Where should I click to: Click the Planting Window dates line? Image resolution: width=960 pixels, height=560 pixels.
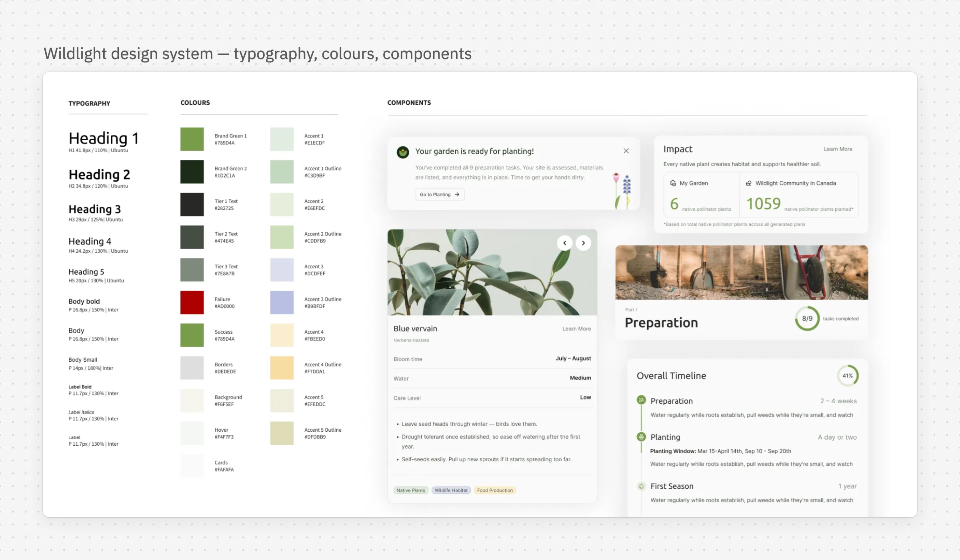[720, 451]
